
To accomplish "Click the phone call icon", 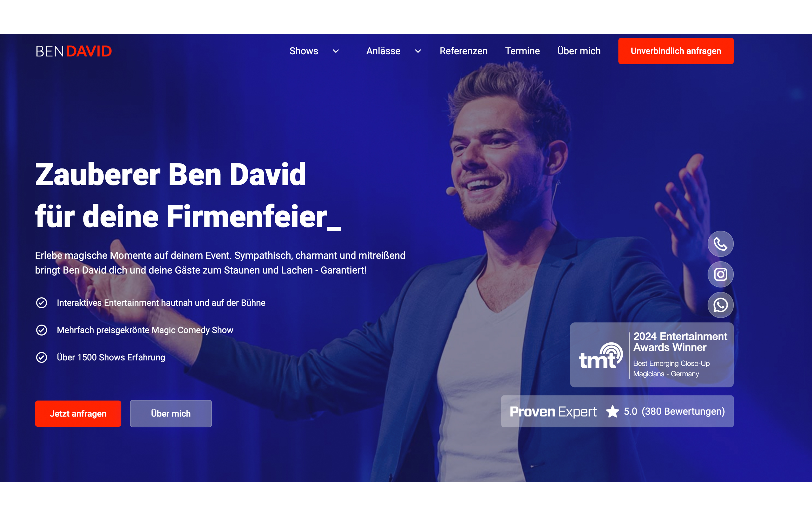I will coord(720,244).
